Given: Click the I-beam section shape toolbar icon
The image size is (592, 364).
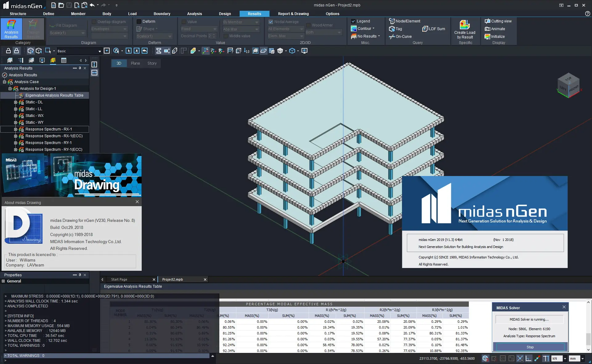Looking at the screenshot, I should 159,51.
